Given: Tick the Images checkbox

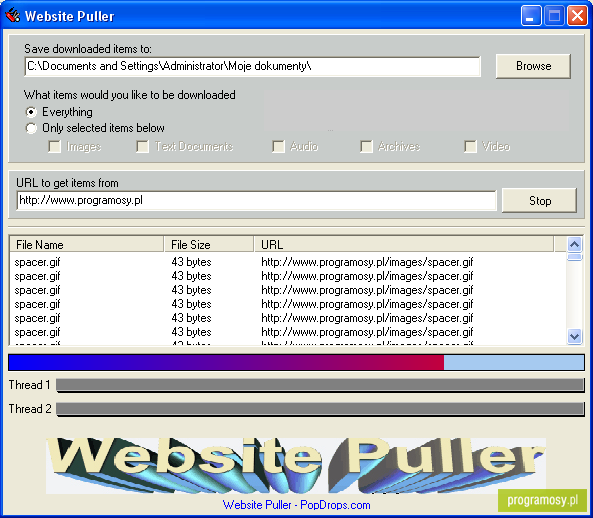Looking at the screenshot, I should point(54,147).
